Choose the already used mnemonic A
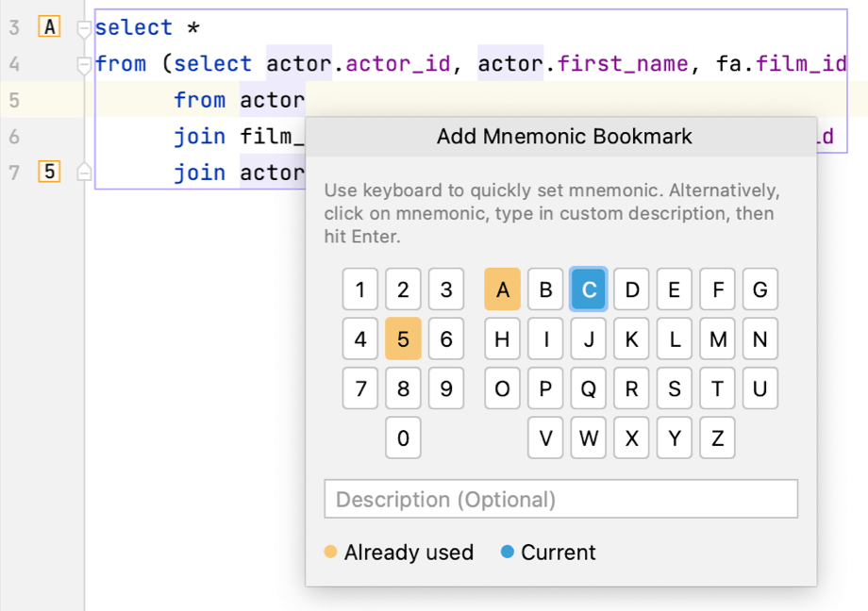This screenshot has width=868, height=611. point(502,289)
